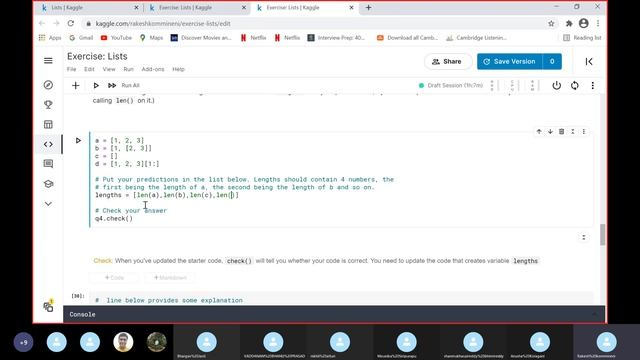640x360 pixels.
Task: Open the Help menu
Action: tap(178, 69)
